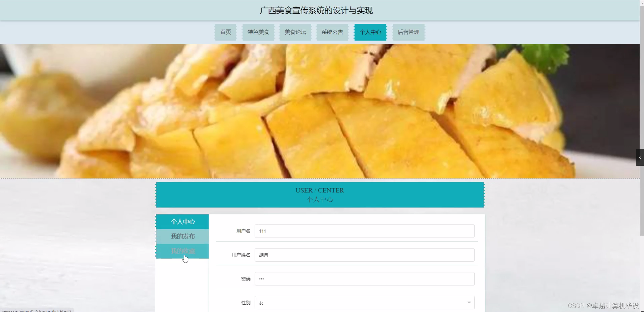Viewport: 644px width, 312px height.
Task: Select 个人中心 in the left sidebar
Action: 182,221
